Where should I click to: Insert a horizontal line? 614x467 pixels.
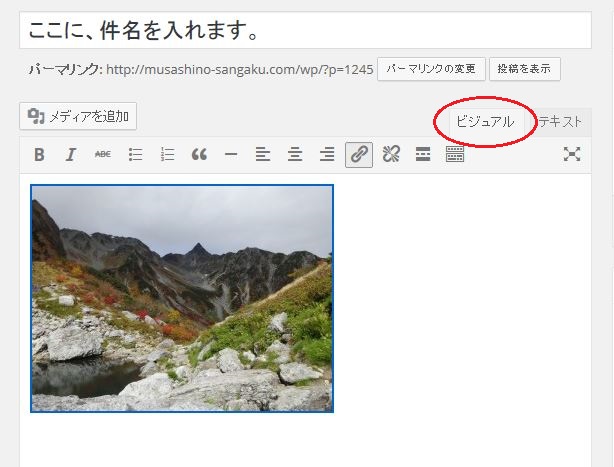(x=231, y=154)
